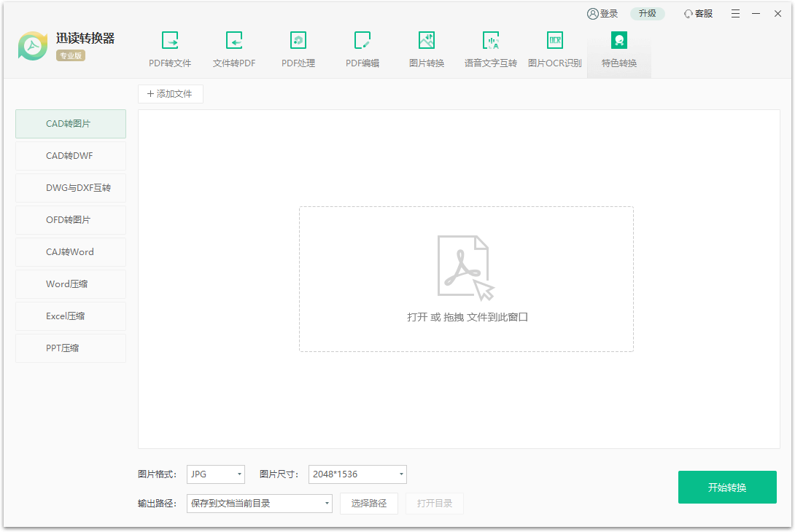Expand the 2048*1536 image size dropdown
795x532 pixels.
point(357,474)
